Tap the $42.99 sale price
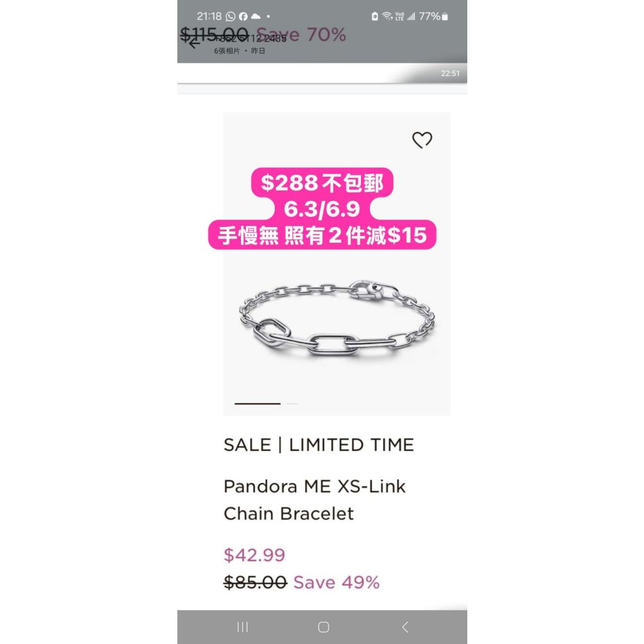This screenshot has width=644, height=644. click(254, 555)
